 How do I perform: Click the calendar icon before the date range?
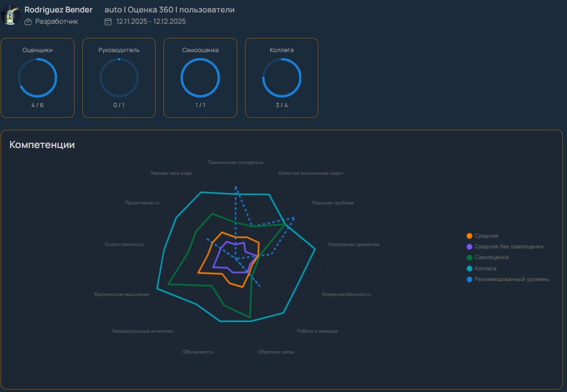click(x=108, y=21)
